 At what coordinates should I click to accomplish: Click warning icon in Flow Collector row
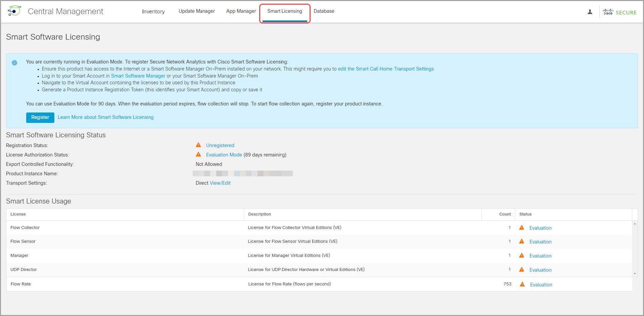521,227
